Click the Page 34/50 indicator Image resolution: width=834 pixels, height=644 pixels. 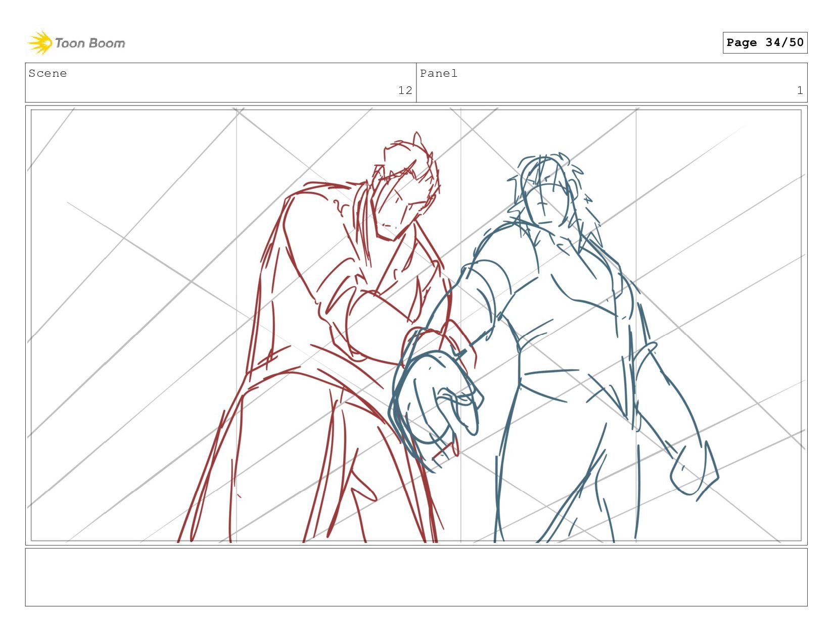click(765, 42)
